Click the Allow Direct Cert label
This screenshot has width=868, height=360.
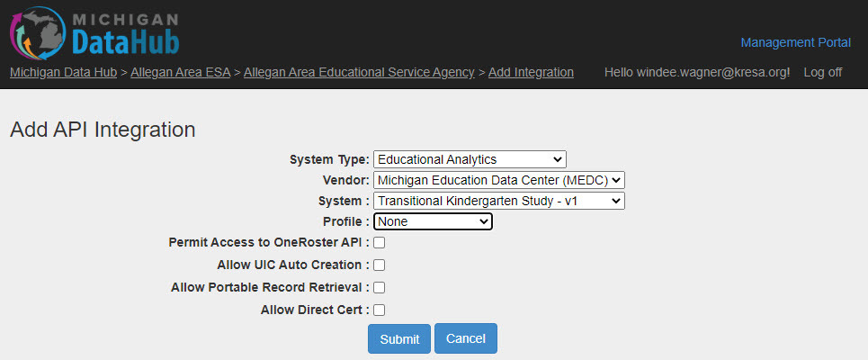click(x=315, y=310)
